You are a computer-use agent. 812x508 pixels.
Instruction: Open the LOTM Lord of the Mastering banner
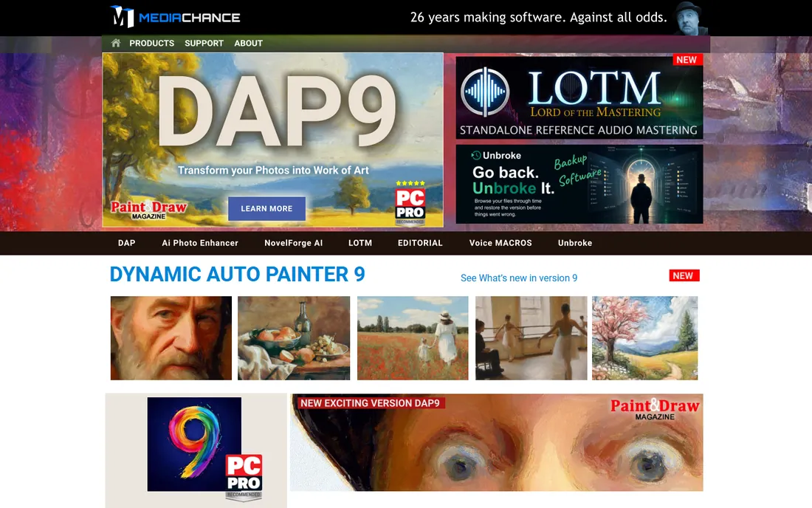click(x=579, y=97)
